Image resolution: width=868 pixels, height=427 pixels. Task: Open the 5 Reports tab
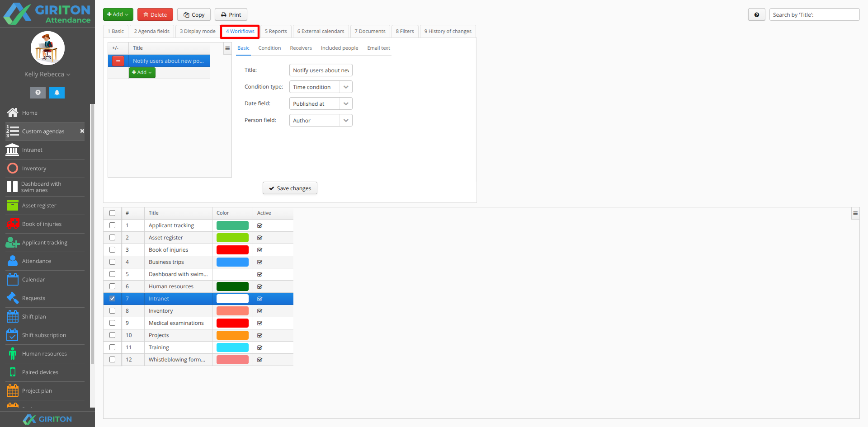(276, 31)
